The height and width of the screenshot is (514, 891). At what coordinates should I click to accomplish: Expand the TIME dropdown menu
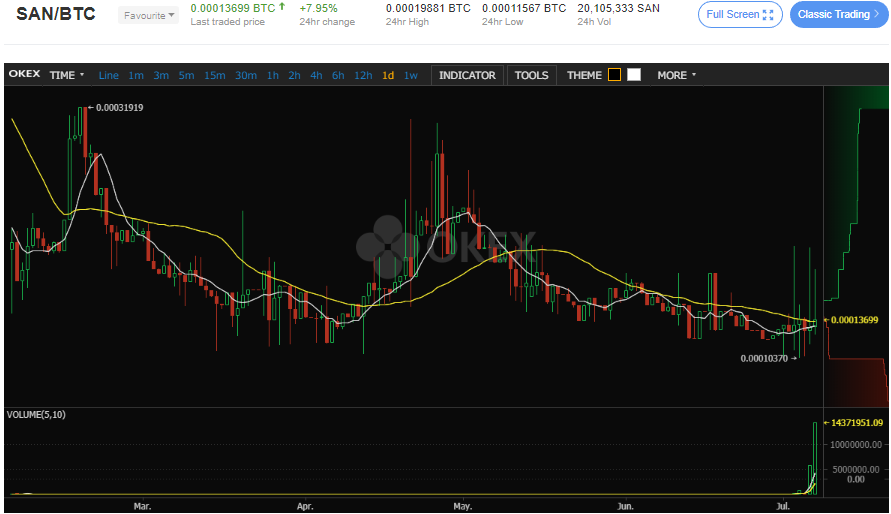coord(67,75)
